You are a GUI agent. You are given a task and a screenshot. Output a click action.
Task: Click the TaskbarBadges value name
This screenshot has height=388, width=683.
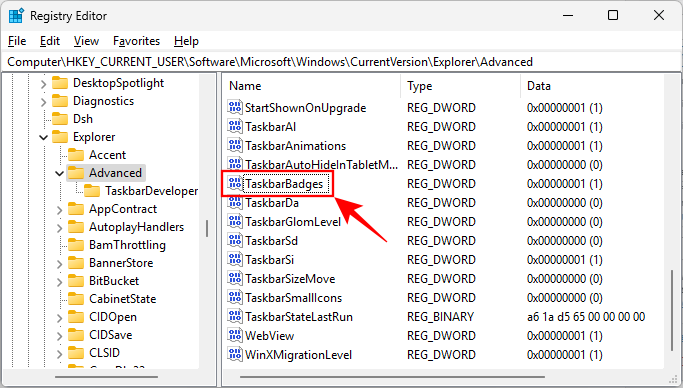(x=284, y=184)
